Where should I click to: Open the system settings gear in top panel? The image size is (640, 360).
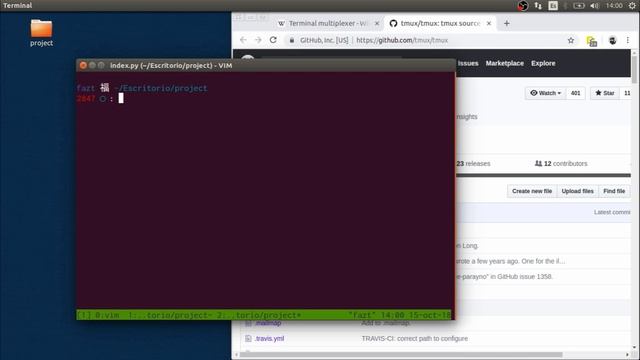(x=632, y=5)
